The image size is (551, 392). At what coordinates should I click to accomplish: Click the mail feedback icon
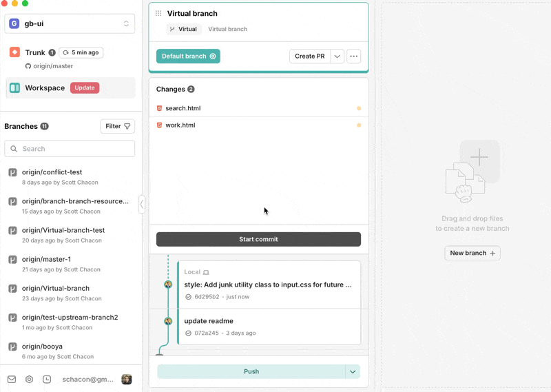pos(12,379)
